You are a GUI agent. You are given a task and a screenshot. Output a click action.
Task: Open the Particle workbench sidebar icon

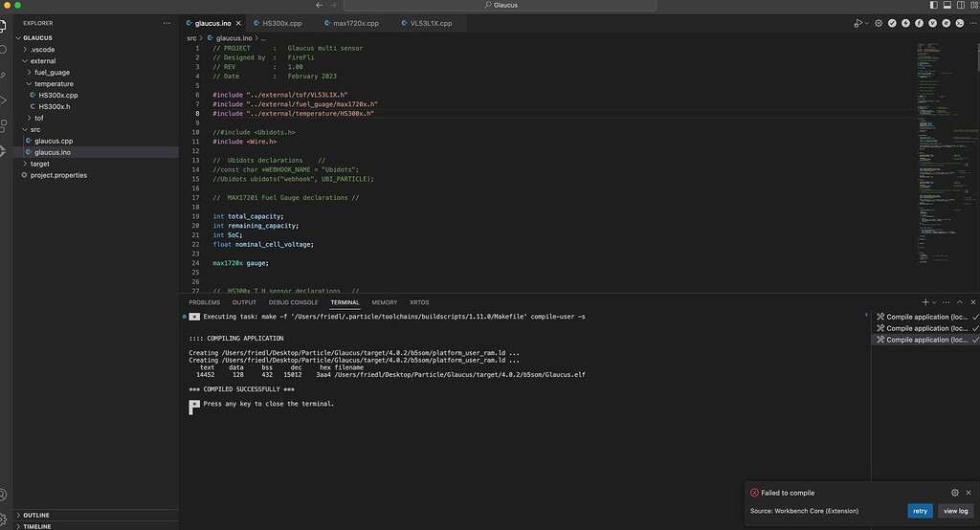4,151
